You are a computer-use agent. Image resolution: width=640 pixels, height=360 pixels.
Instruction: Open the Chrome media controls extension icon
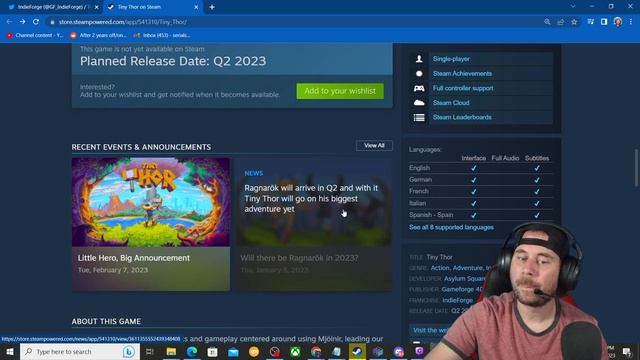point(591,22)
